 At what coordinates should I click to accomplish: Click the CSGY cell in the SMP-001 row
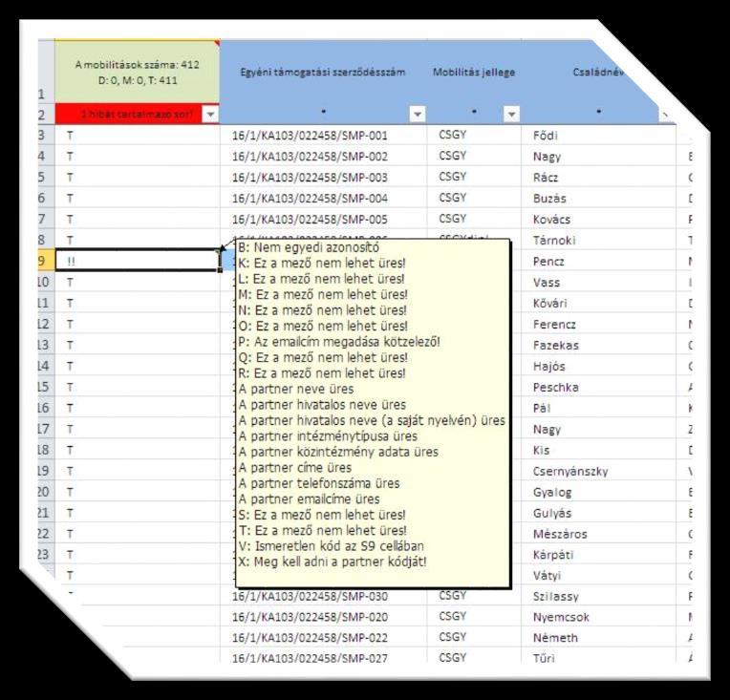pos(475,135)
